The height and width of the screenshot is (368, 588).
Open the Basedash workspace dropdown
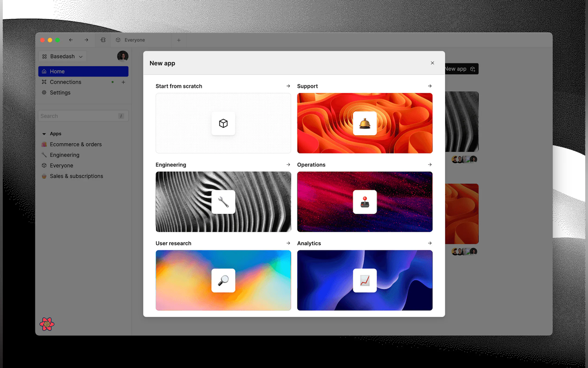(x=63, y=57)
